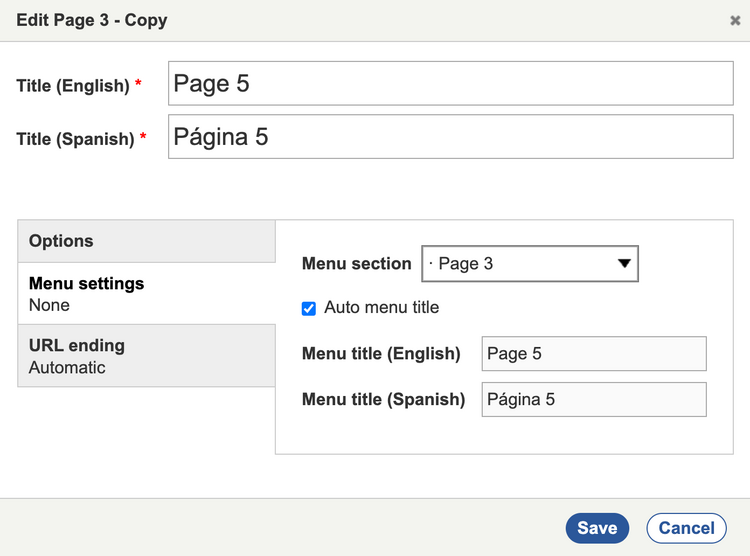This screenshot has height=556, width=750.
Task: Click the Menu section label
Action: 356,264
